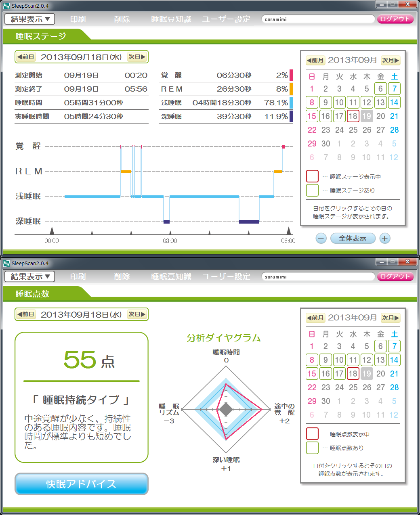420x515 pixels.
Task: Open 睡眠豆知識 in the top window
Action: tap(171, 19)
